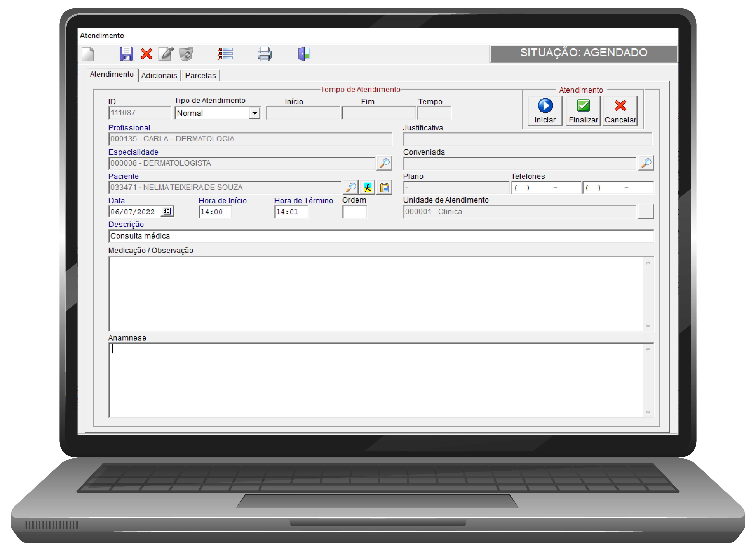Click the Anamnese scrollbar down arrow

[x=648, y=412]
